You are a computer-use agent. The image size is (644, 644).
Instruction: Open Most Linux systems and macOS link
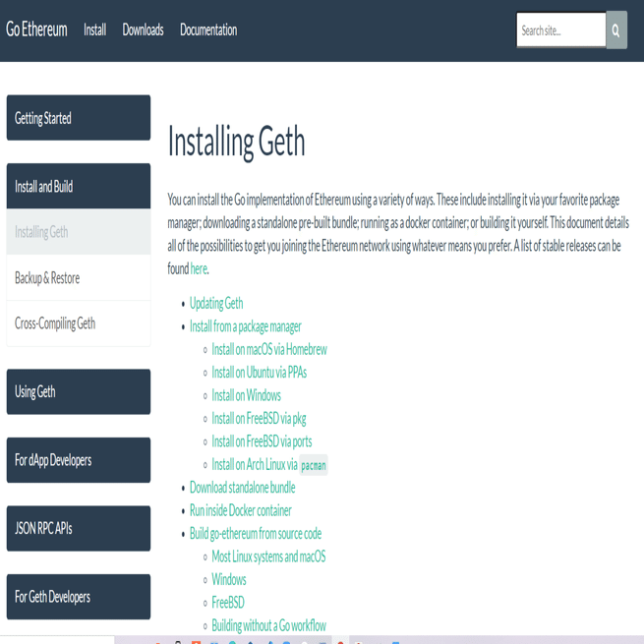(268, 556)
